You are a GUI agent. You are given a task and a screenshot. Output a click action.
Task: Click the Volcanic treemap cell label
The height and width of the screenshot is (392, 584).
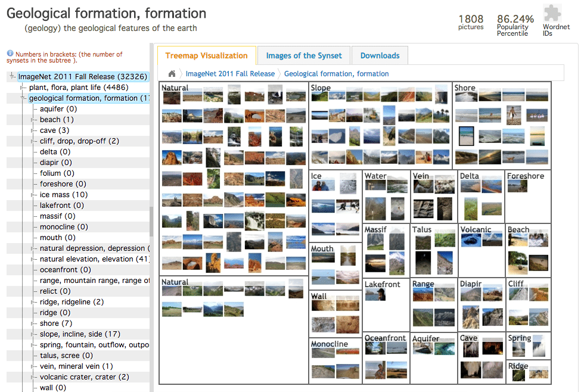click(x=476, y=230)
